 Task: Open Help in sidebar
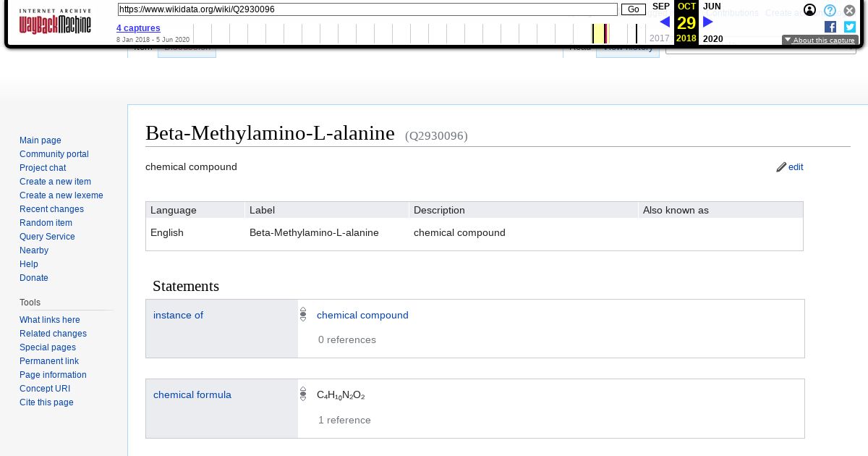(x=29, y=264)
